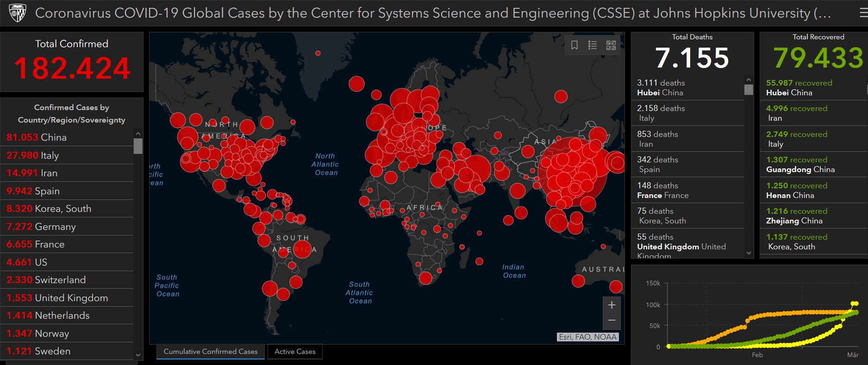Select US row with 4.661 cases
This screenshot has width=868, height=365.
coord(67,262)
